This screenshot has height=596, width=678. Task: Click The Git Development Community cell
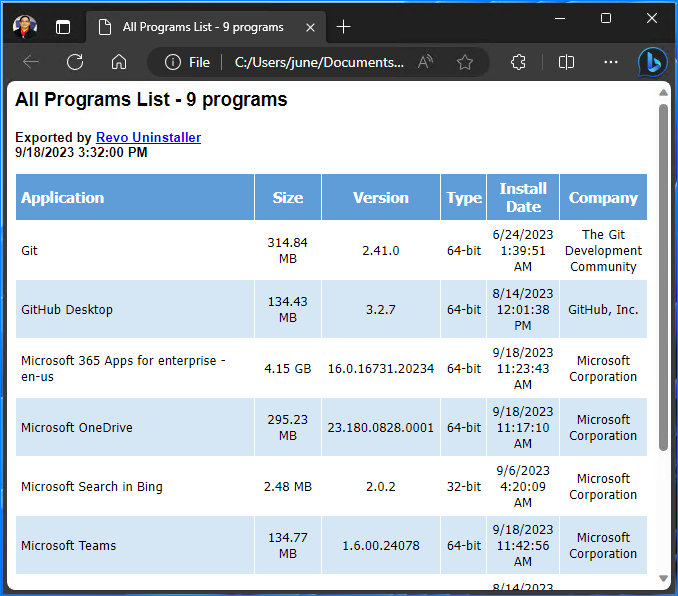[x=604, y=250]
